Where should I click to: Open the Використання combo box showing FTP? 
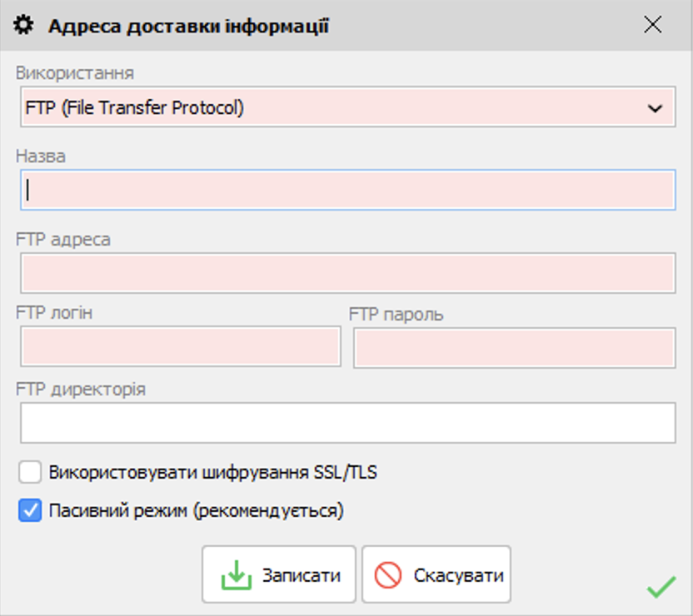pyautogui.click(x=333, y=107)
